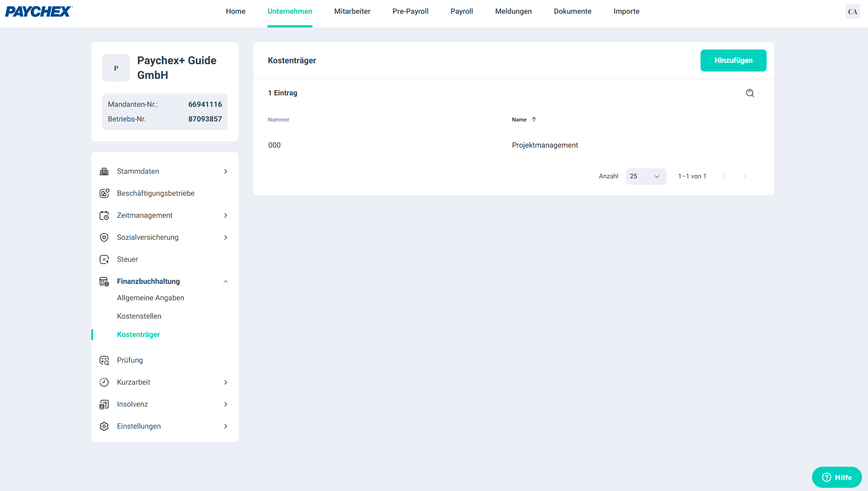Expand the Einstellungen chevron
Screen dimensions: 868x491
click(x=226, y=426)
